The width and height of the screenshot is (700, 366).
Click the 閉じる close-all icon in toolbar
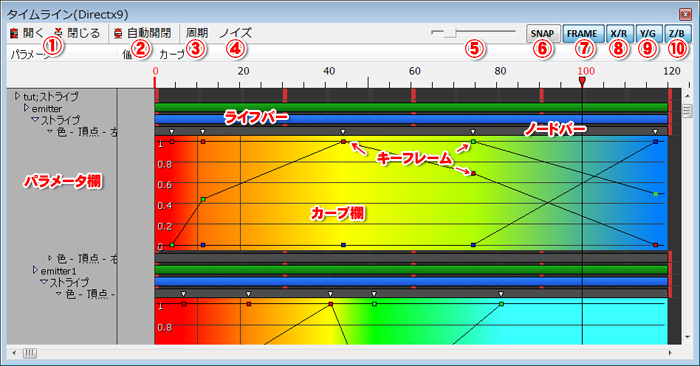[x=59, y=33]
